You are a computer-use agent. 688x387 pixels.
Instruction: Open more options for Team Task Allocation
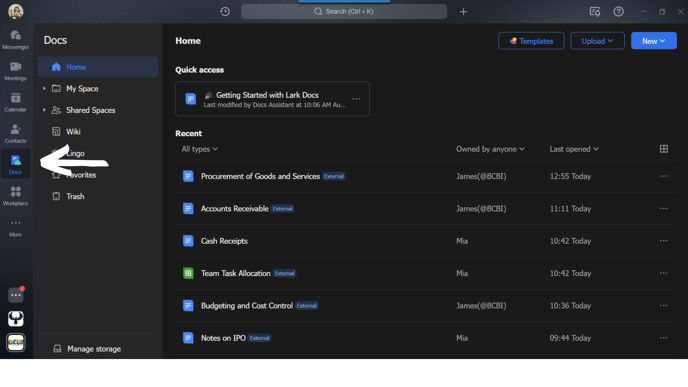point(663,273)
